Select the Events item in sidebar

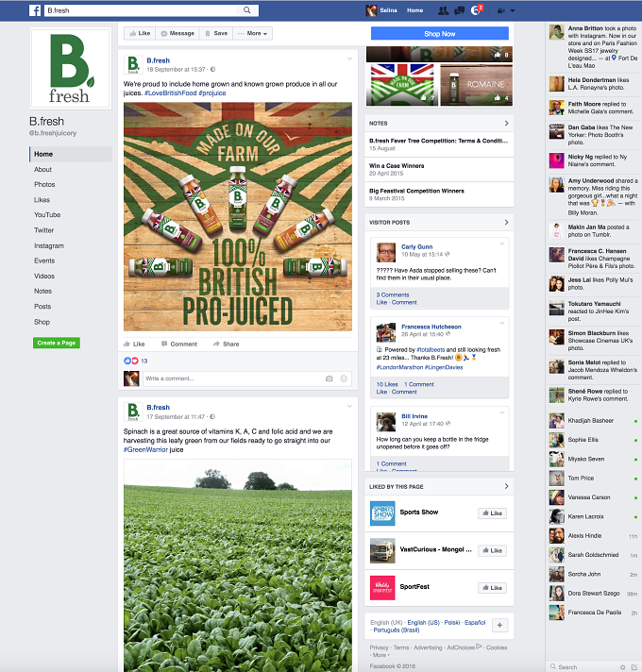pos(44,260)
